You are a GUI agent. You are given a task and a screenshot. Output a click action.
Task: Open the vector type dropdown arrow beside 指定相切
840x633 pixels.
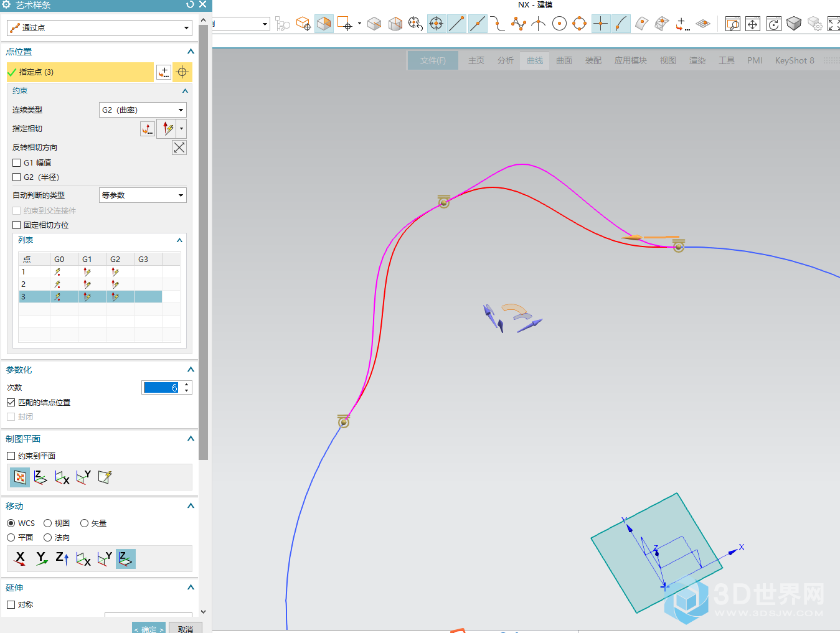pyautogui.click(x=182, y=129)
